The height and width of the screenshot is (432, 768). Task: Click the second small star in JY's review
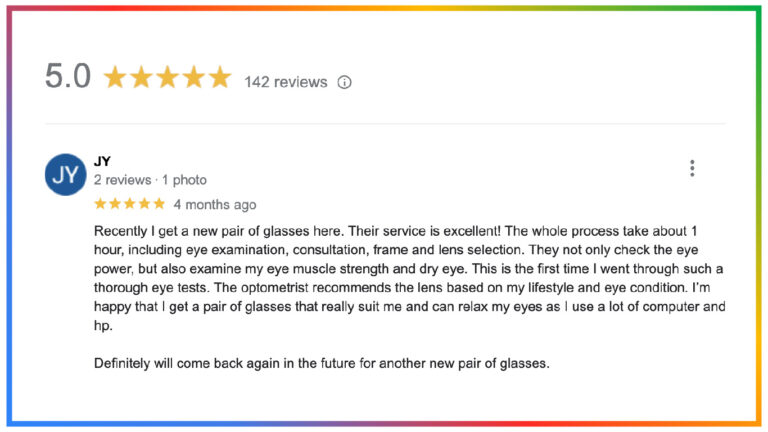115,204
